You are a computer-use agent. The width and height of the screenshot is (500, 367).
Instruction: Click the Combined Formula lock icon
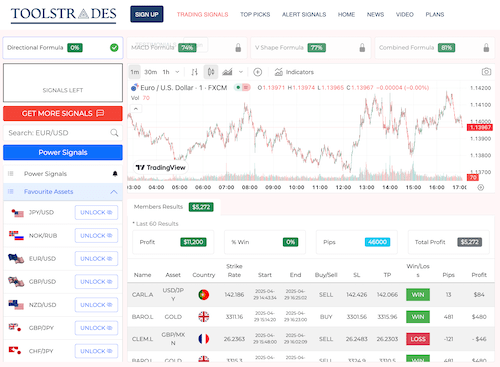(x=486, y=48)
